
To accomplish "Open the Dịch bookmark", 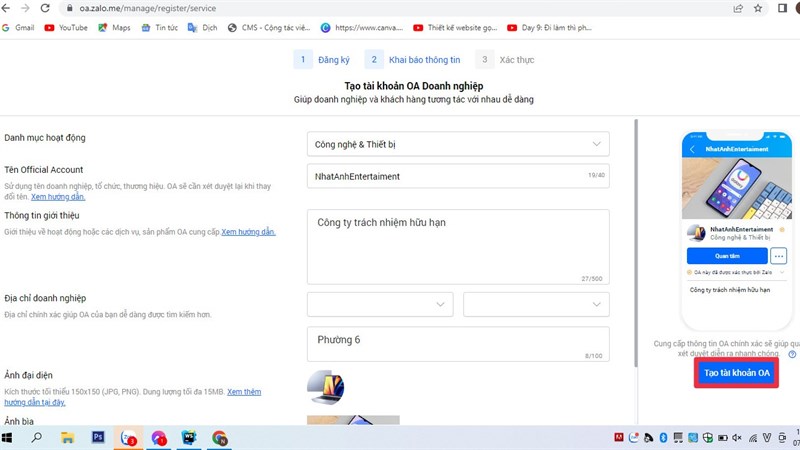I will tap(203, 28).
